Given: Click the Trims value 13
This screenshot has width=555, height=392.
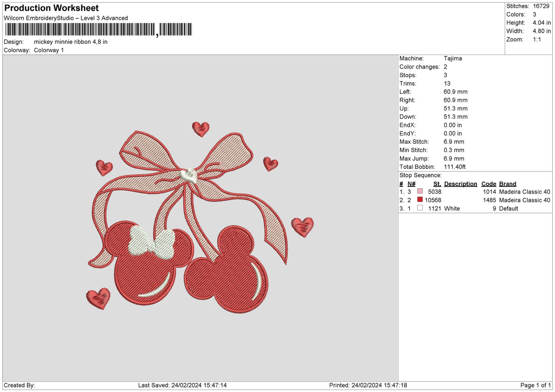Looking at the screenshot, I should [447, 83].
